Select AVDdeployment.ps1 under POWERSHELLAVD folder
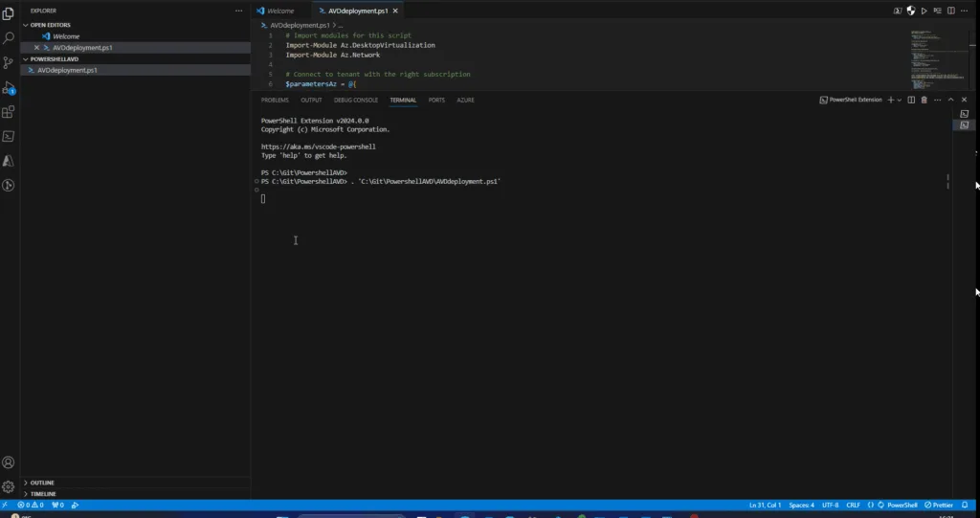Screen dimensions: 980x518 click(67, 70)
